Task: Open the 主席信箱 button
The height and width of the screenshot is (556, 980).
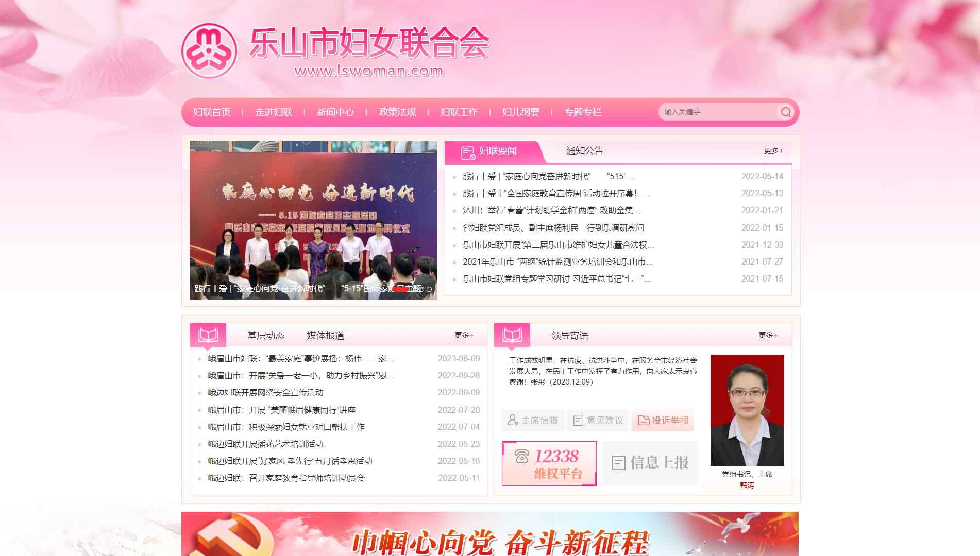Action: coord(533,421)
